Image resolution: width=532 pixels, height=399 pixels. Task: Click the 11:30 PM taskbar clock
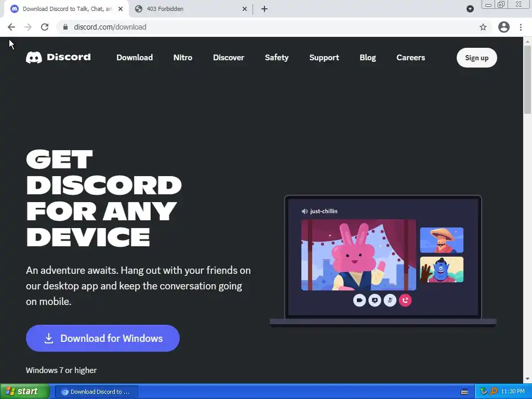point(513,392)
